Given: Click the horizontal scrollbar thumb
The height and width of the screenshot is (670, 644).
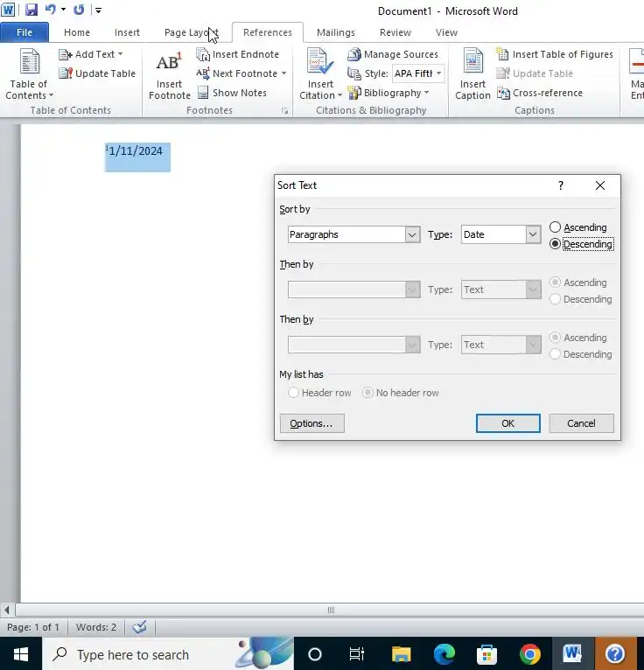Looking at the screenshot, I should (331, 611).
